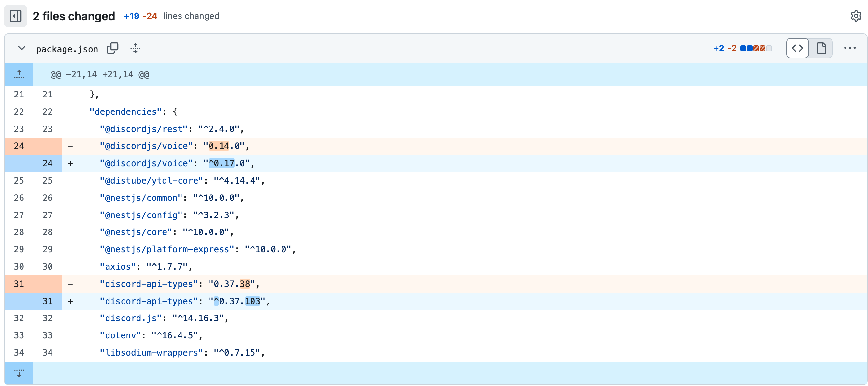This screenshot has height=386, width=868.
Task: Click the hunk header @@ -21,14 +21,14 @@
Action: click(x=100, y=75)
